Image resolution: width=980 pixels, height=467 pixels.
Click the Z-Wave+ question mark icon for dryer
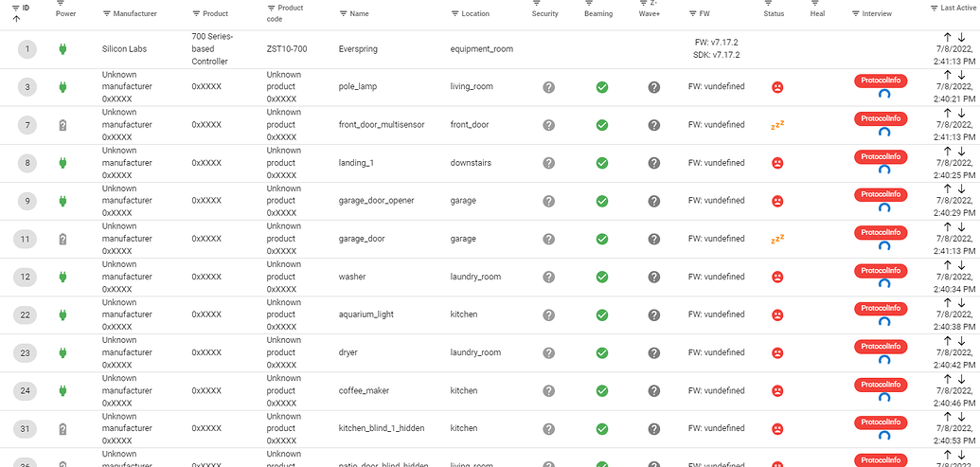653,352
